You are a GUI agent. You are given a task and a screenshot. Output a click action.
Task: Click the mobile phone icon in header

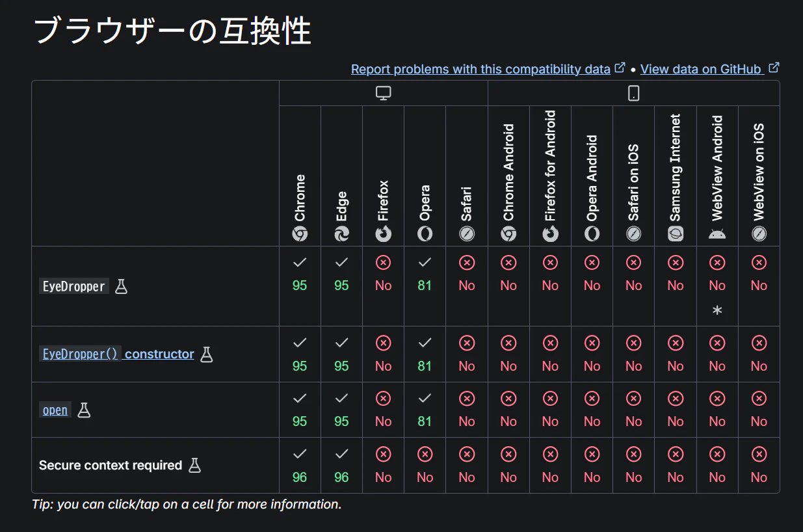[633, 94]
